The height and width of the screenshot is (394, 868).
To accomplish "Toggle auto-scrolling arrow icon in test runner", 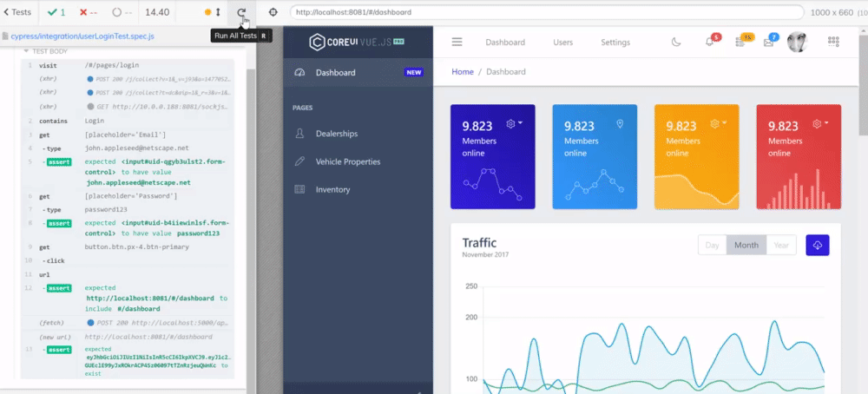I will [218, 12].
